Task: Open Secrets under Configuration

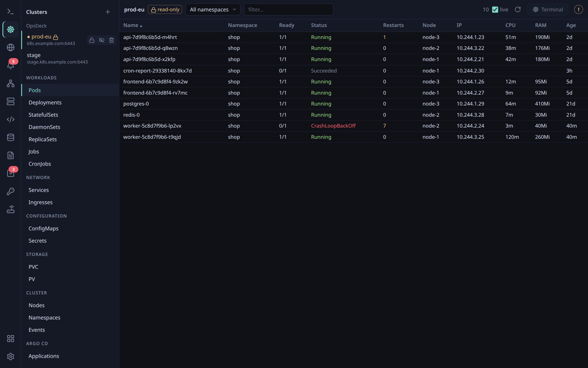Action: tap(70, 241)
